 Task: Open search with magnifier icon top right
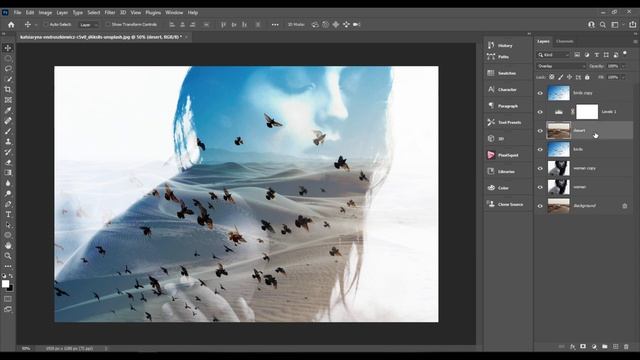click(603, 25)
